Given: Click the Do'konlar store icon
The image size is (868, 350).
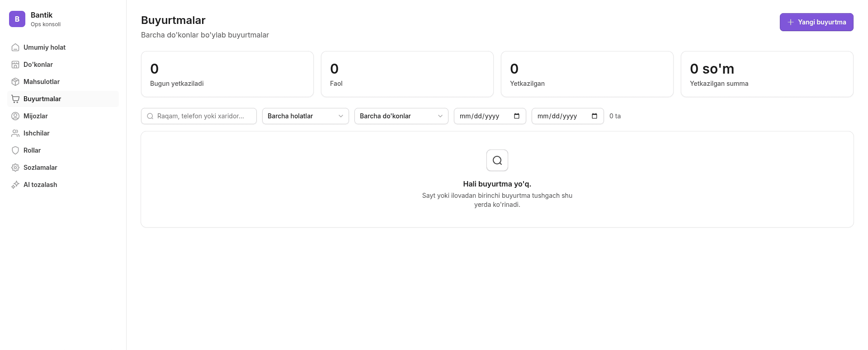Looking at the screenshot, I should 15,65.
